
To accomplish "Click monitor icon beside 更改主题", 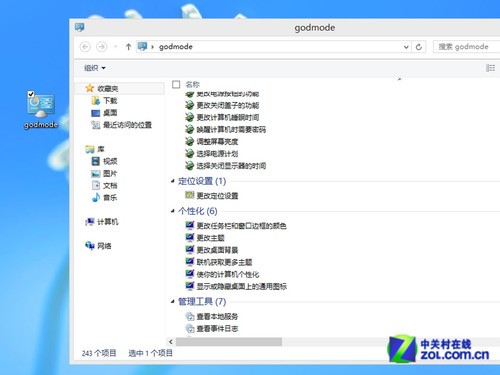I will [x=190, y=238].
